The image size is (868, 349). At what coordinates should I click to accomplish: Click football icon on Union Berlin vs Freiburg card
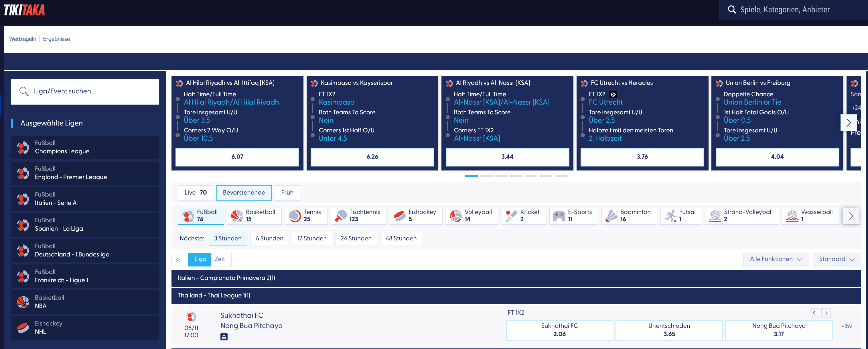tap(719, 83)
